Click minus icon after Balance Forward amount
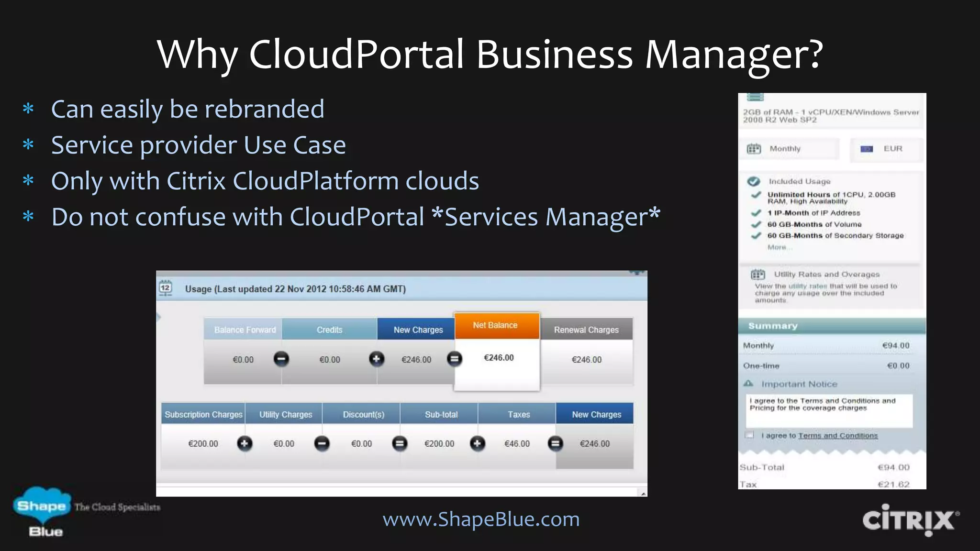Viewport: 980px width, 551px height. click(281, 359)
